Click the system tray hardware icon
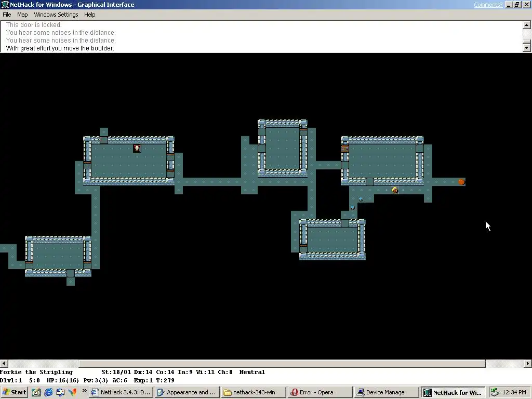The width and height of the screenshot is (532, 399). click(495, 392)
